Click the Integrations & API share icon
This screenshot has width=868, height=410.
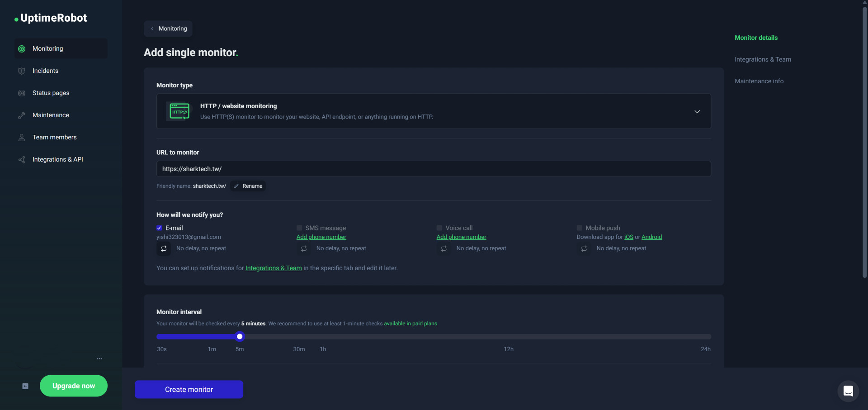(22, 160)
